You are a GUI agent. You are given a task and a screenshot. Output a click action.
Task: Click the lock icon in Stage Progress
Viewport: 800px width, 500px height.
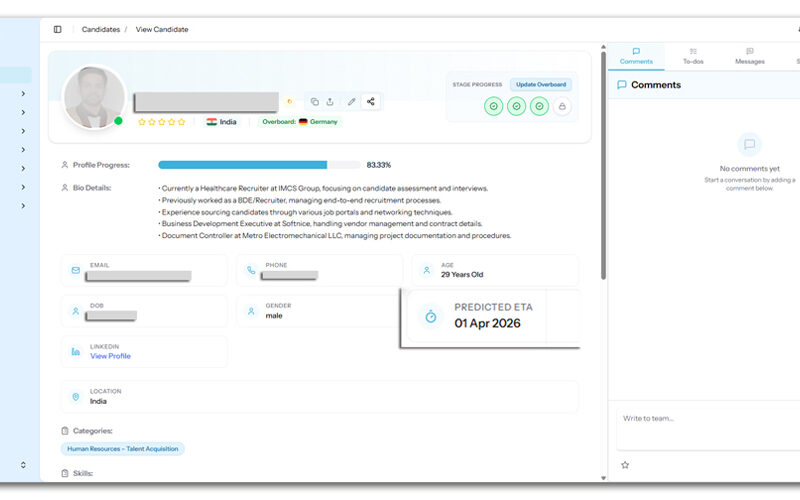coord(562,106)
